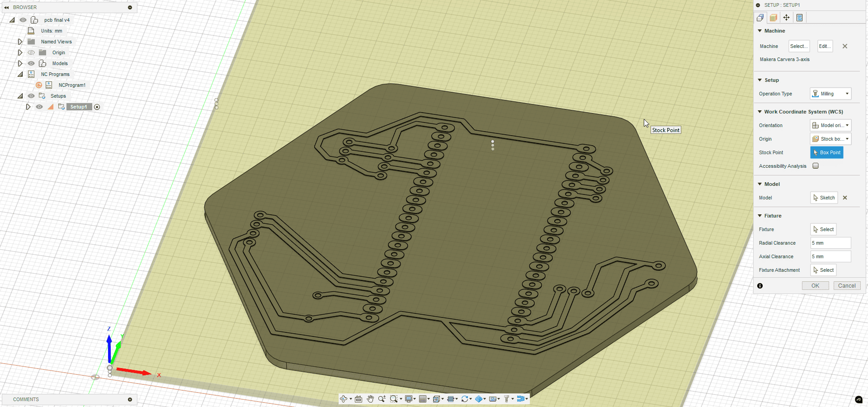Enable the Accessibility Analysis checkbox

point(816,166)
